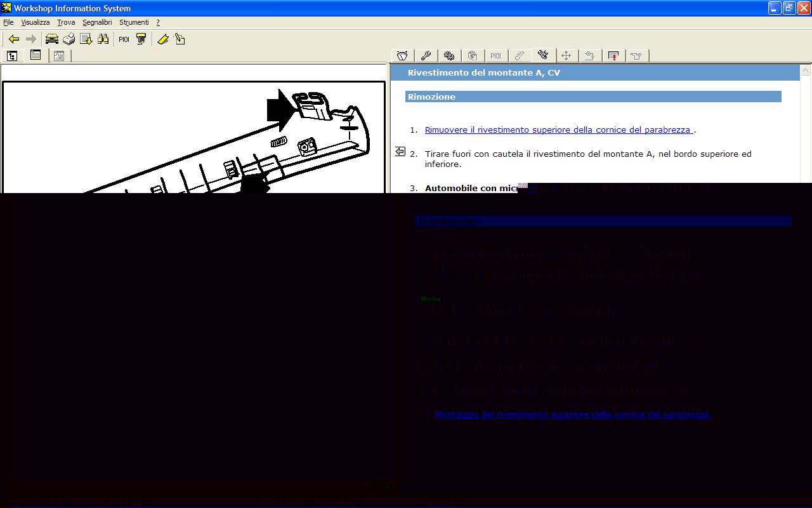Click the note with pencil icon

(x=180, y=39)
